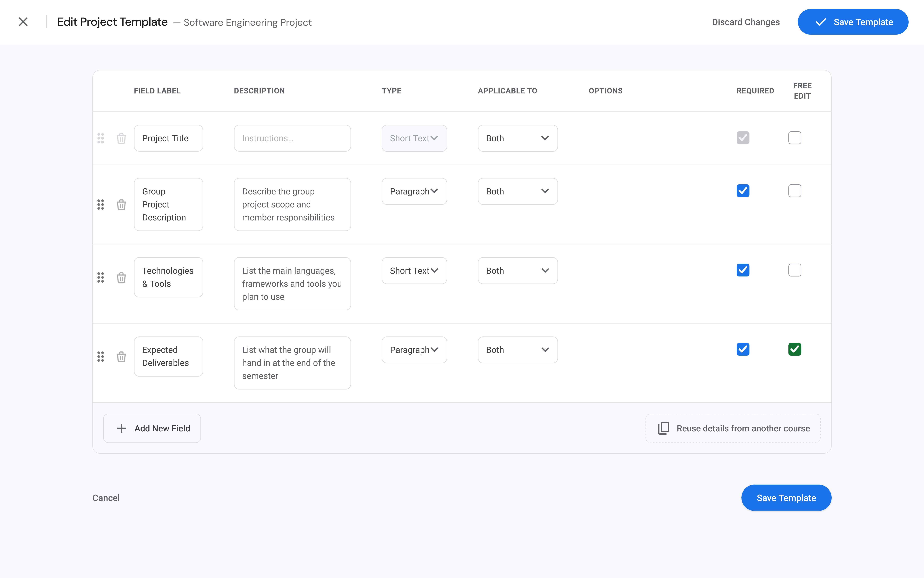Viewport: 924px width, 578px height.
Task: Click the Project Title label field
Action: point(168,138)
